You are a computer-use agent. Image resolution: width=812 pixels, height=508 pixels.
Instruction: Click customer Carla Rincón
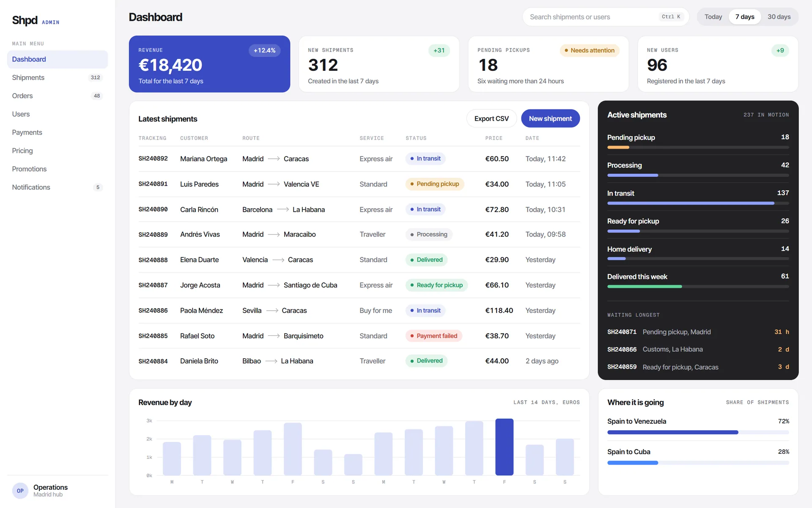pyautogui.click(x=199, y=210)
